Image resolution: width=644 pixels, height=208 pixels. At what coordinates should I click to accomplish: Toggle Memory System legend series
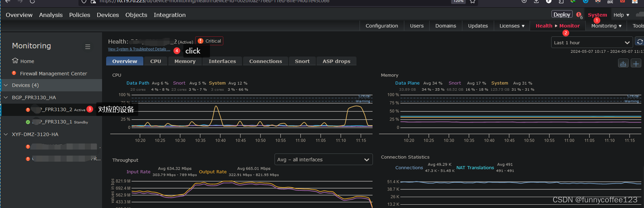[x=499, y=83]
